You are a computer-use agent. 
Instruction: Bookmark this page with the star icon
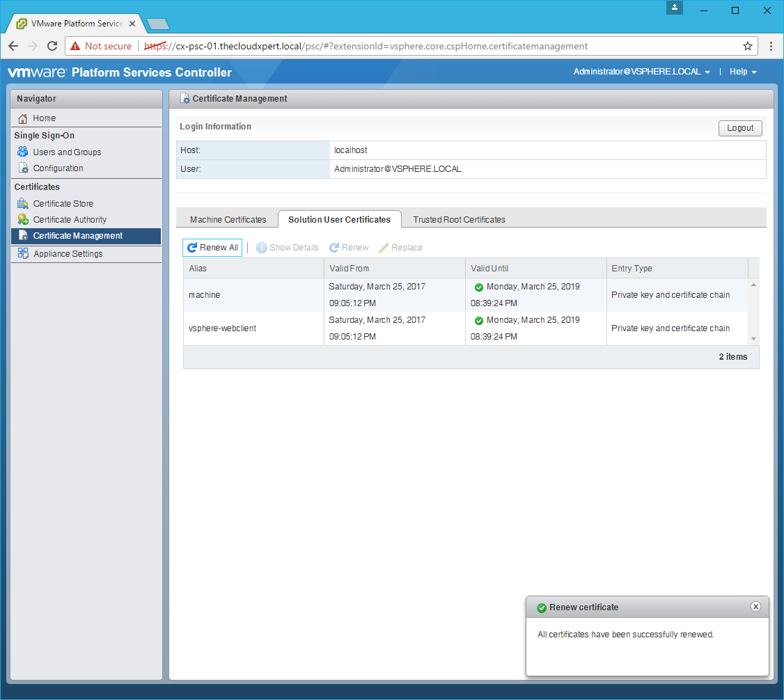pos(747,46)
